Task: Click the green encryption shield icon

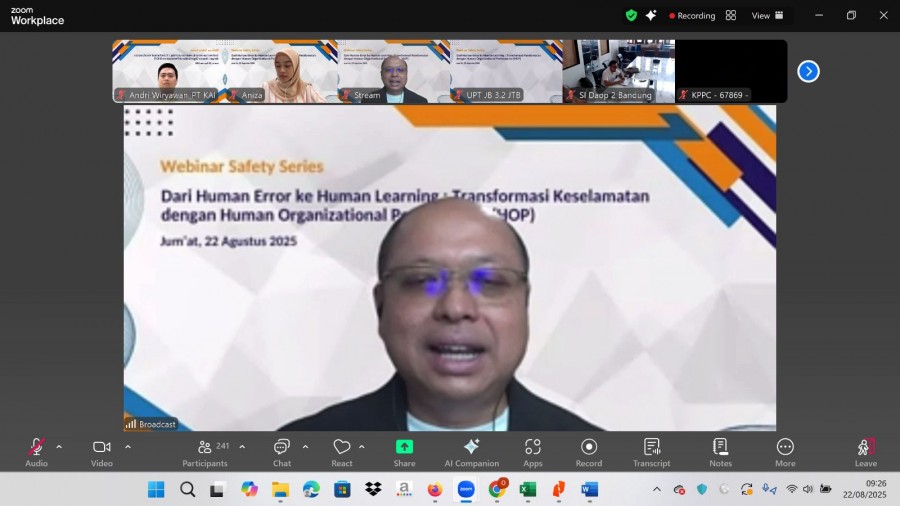Action: tap(631, 15)
